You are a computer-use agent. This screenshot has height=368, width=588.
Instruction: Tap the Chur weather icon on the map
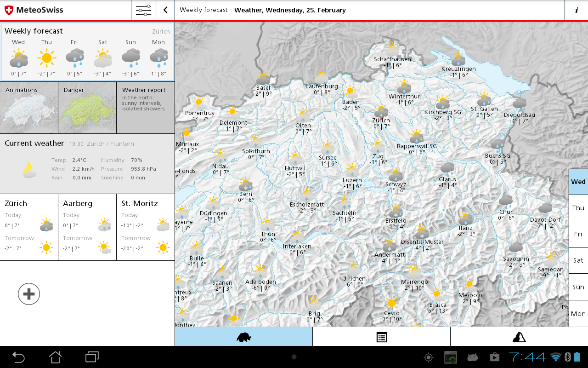pyautogui.click(x=506, y=201)
